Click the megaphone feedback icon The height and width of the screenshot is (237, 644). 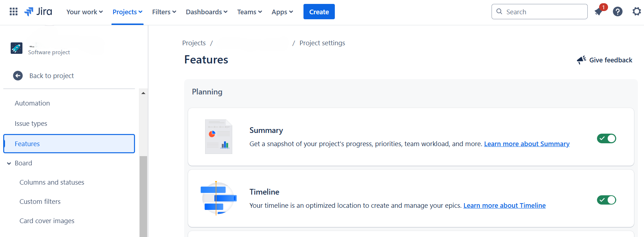[x=581, y=60]
